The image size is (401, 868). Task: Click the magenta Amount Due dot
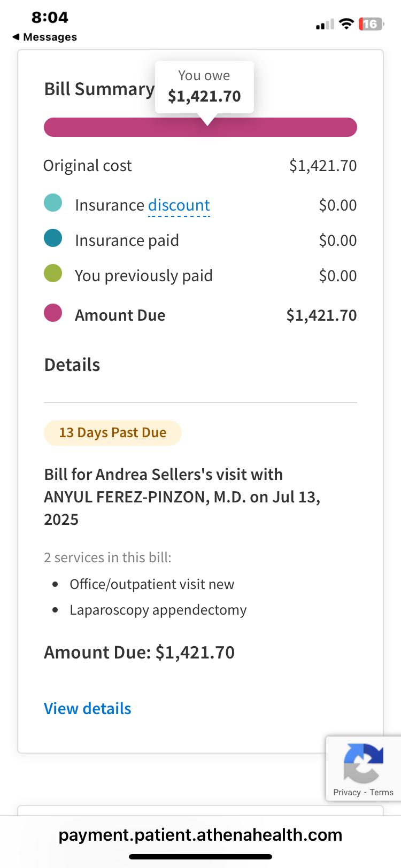pyautogui.click(x=53, y=313)
